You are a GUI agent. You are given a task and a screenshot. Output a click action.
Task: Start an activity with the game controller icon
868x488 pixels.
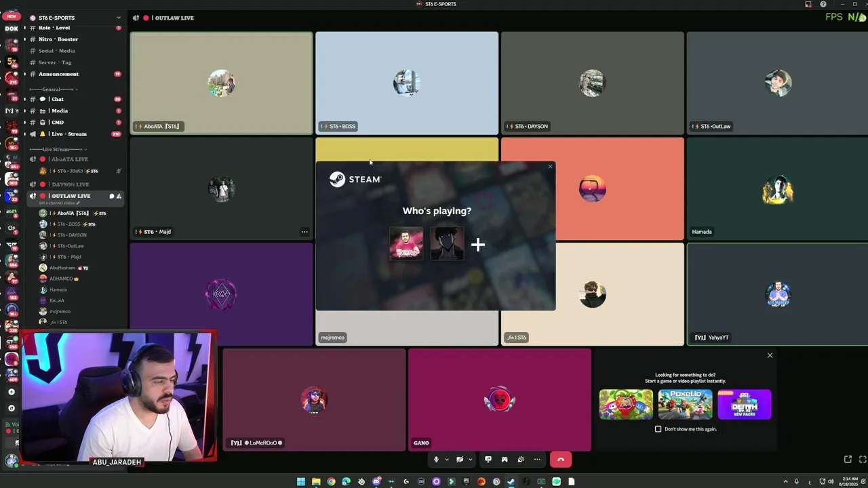pyautogui.click(x=505, y=460)
